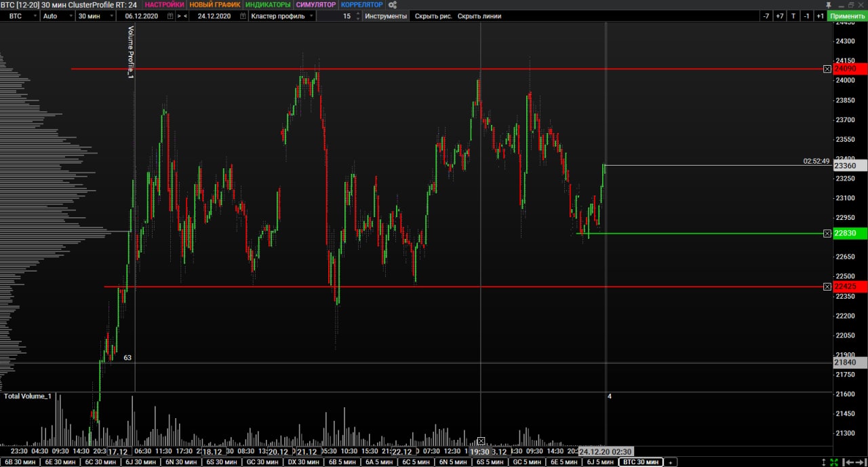Click the narrow-range '> <' button

[x=182, y=16]
